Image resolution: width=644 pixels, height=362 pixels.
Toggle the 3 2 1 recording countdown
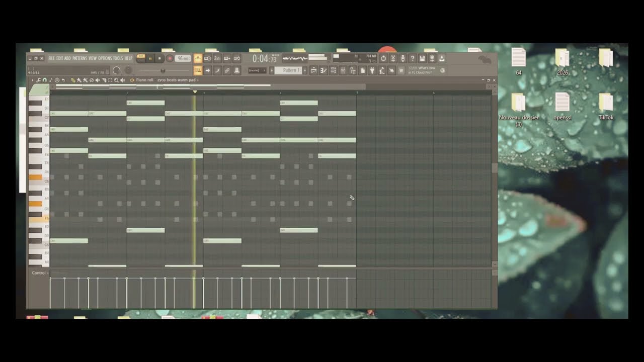pyautogui.click(x=217, y=58)
